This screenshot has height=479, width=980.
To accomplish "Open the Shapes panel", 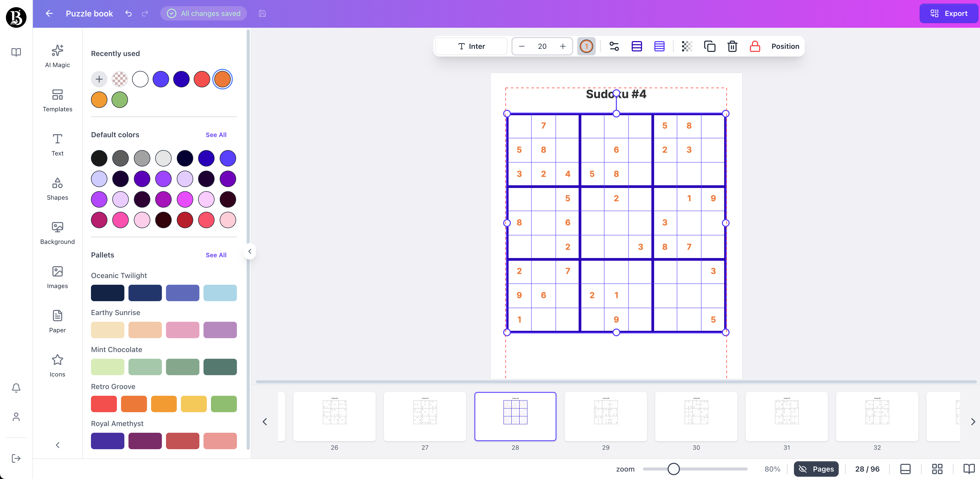I will coord(57,188).
